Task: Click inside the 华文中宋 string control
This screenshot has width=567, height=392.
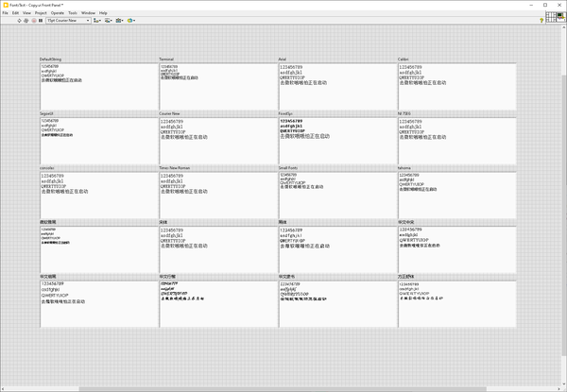Action: (x=456, y=249)
